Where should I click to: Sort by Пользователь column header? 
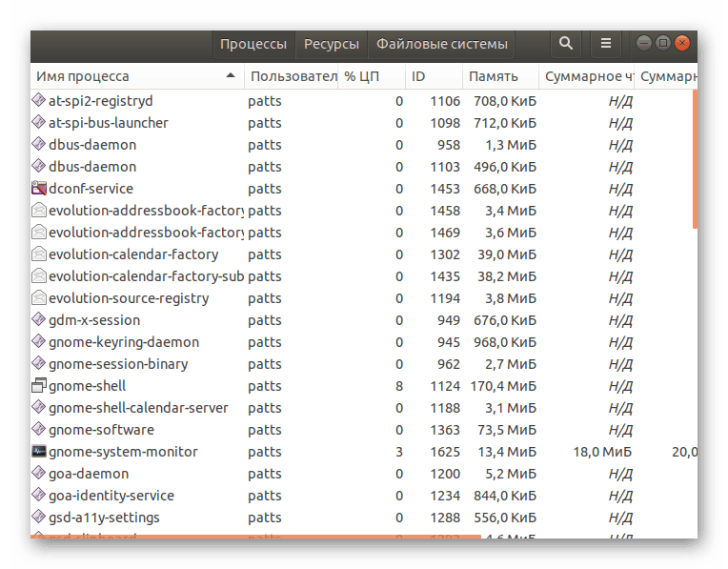tap(292, 76)
